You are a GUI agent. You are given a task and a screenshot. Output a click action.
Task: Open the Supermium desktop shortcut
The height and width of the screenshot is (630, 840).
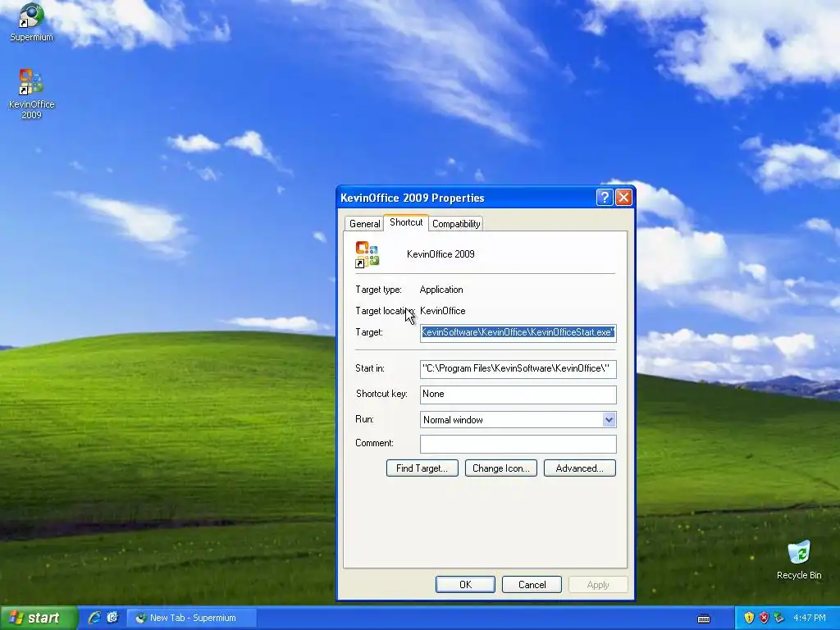click(31, 22)
